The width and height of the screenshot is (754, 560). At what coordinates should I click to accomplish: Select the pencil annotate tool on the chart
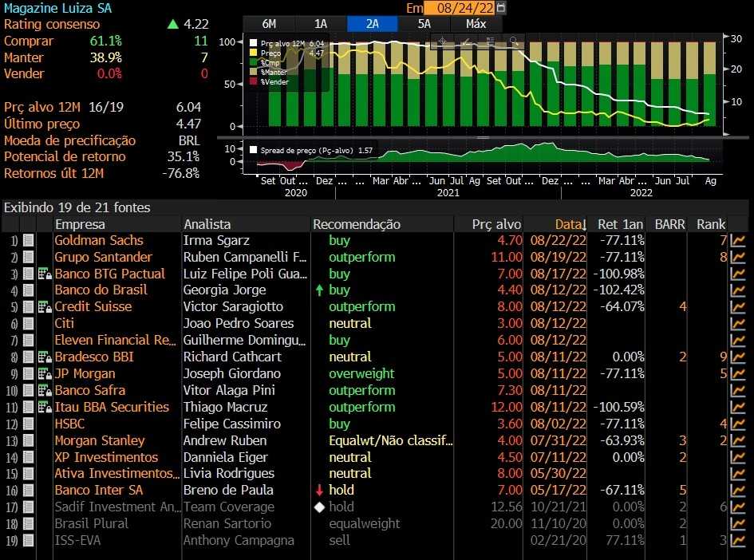pos(466,41)
